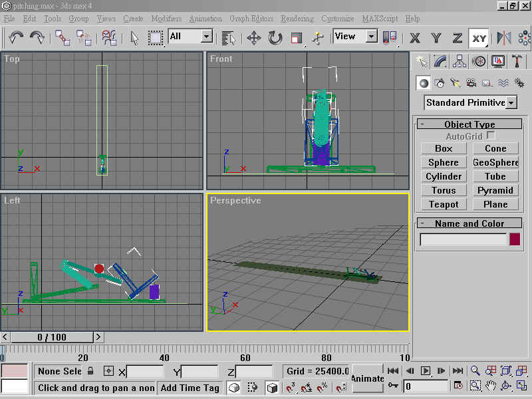Select the Space Warps category icon
Viewport: 532px width, 399px height.
[503, 82]
